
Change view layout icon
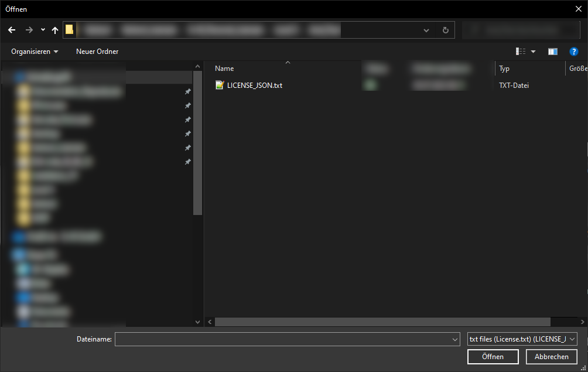521,52
